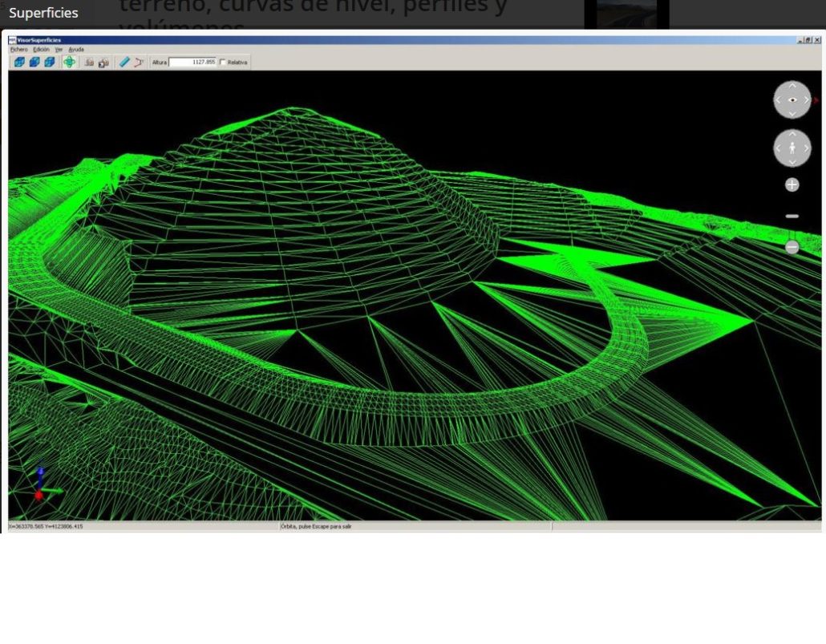Image resolution: width=826 pixels, height=644 pixels.
Task: Click up arrow on the eye look control
Action: [792, 85]
